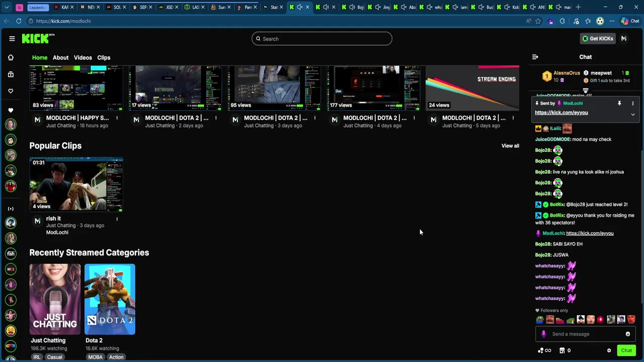644x362 pixels.
Task: Click the IRL tag under Just Chatting
Action: point(37,357)
